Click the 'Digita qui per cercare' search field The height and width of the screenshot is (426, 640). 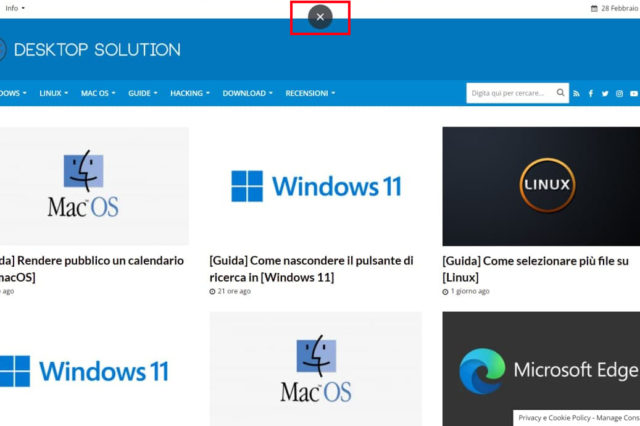pos(509,93)
